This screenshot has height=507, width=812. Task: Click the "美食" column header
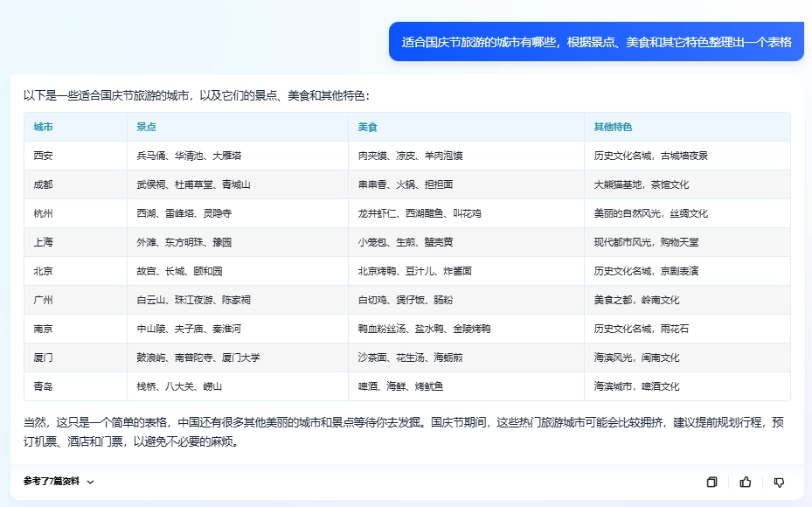[x=367, y=126]
